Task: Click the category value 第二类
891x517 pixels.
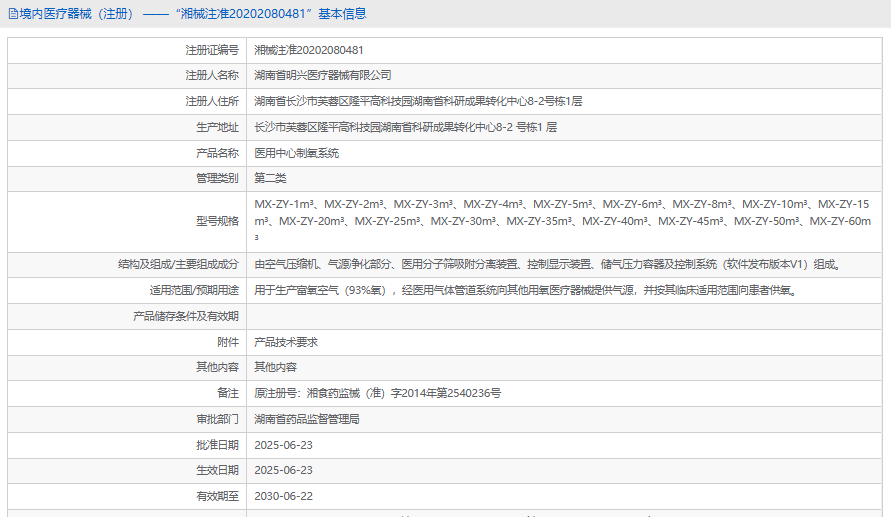Action: coord(270,178)
